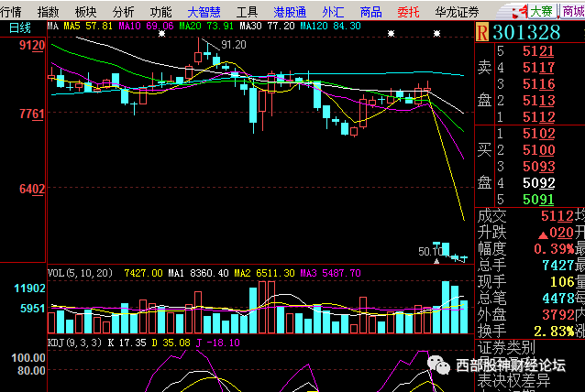
Task: Click the VOL(5,10,20) indicator label
Action: 80,273
